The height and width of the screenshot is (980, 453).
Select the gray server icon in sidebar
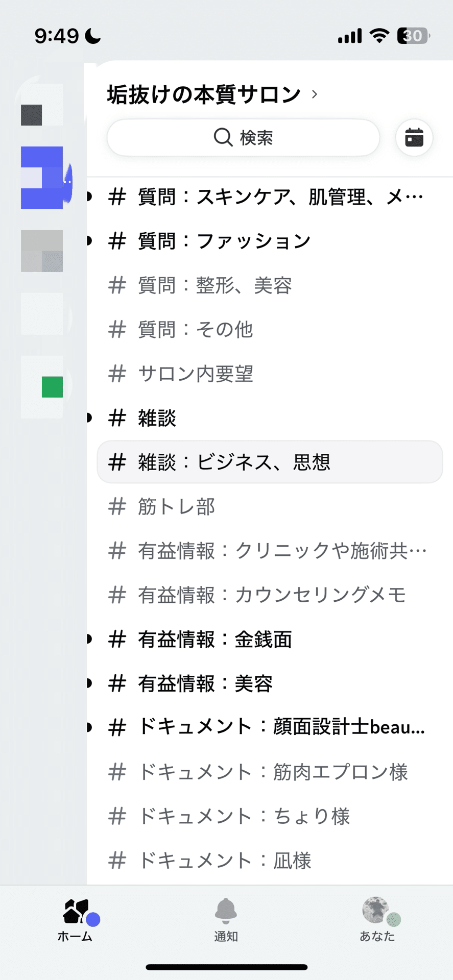[x=42, y=251]
